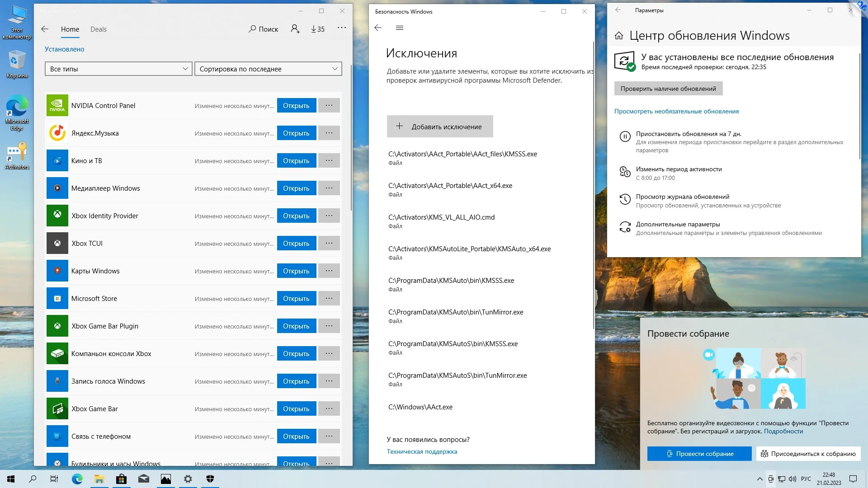Screen dimensions: 868x488
Task: Open Microsoft Edge from the taskbar
Action: tap(77, 479)
